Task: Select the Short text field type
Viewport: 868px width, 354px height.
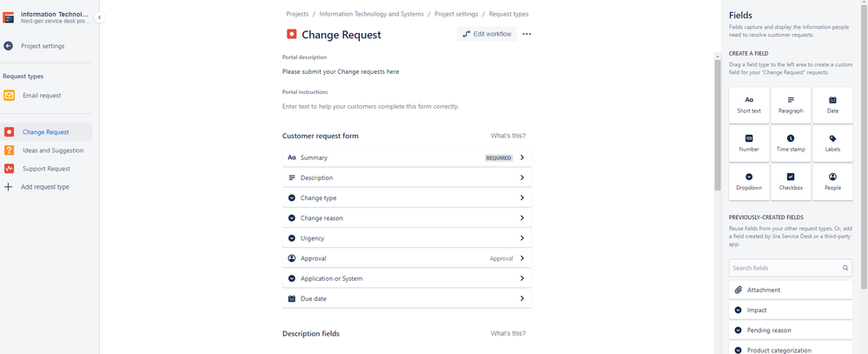Action: pos(749,104)
